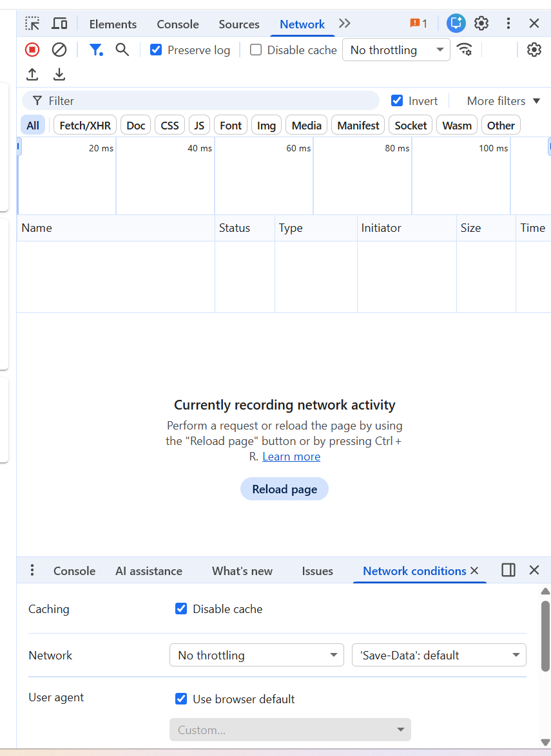
Task: Toggle the network filter bar
Action: tap(97, 50)
